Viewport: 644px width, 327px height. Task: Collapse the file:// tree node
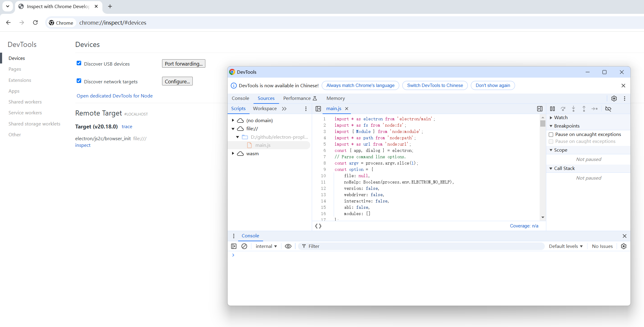coord(233,128)
